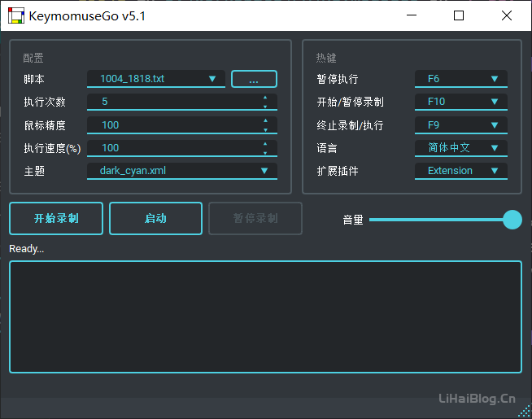Click inside the empty log output box

point(265,316)
